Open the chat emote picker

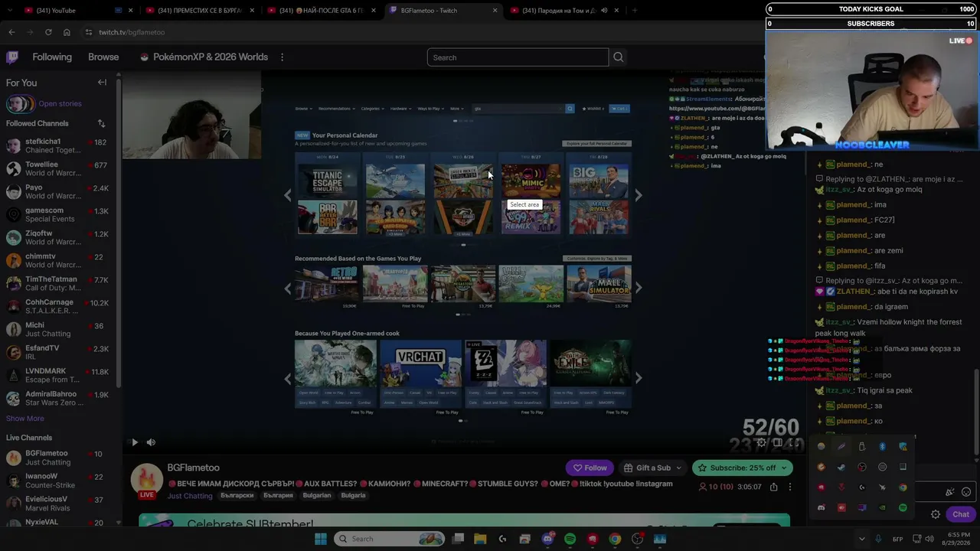[966, 492]
